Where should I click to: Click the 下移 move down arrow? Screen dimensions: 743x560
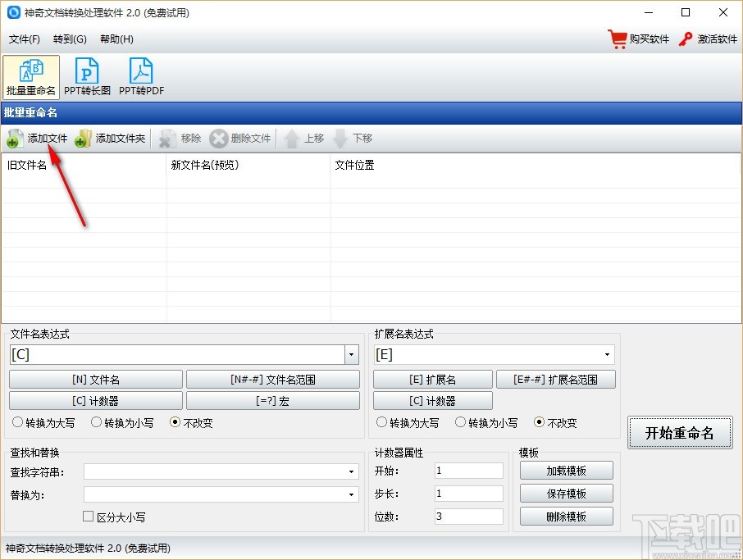(x=340, y=139)
